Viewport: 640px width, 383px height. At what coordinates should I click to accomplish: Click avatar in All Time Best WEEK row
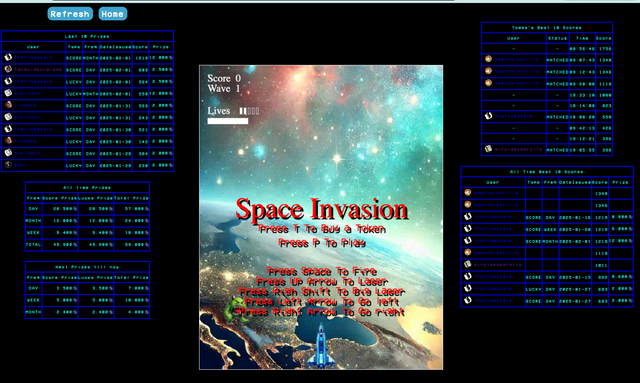coord(468,229)
